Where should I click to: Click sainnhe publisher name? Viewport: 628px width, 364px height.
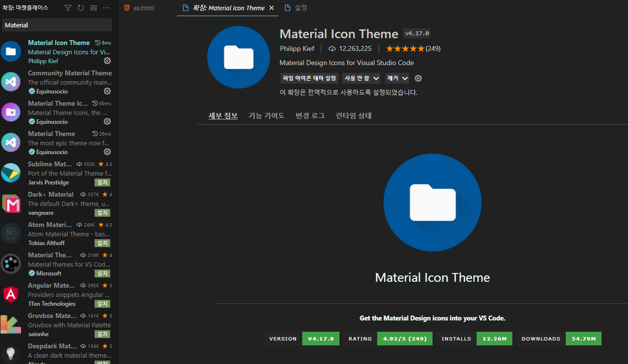(x=38, y=334)
